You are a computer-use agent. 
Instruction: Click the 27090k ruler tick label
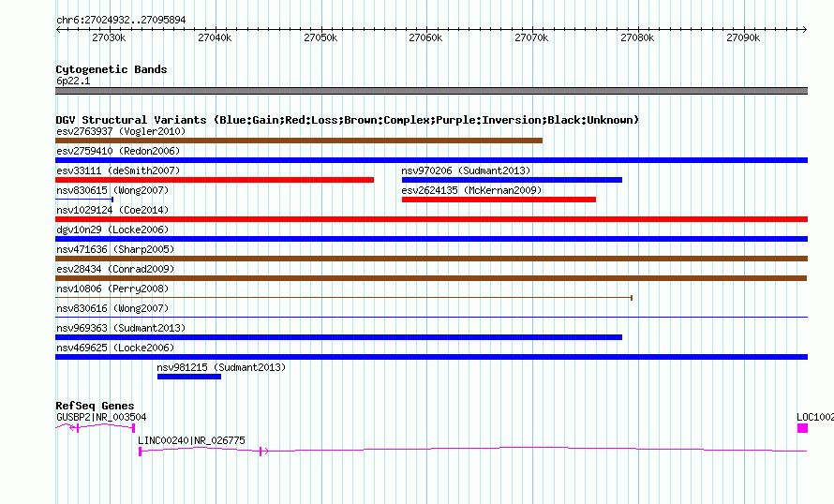[x=743, y=37]
